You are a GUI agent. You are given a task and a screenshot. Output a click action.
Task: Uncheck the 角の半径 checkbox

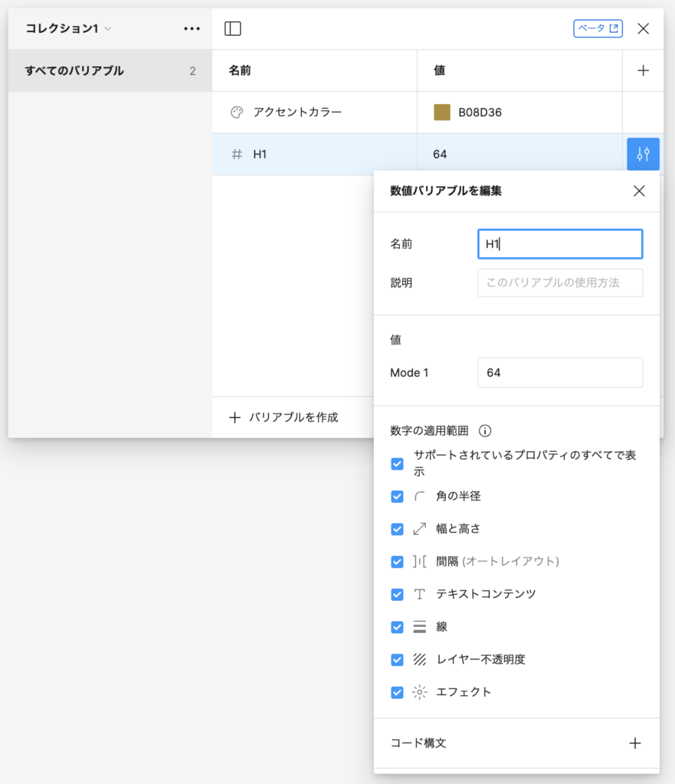click(397, 496)
